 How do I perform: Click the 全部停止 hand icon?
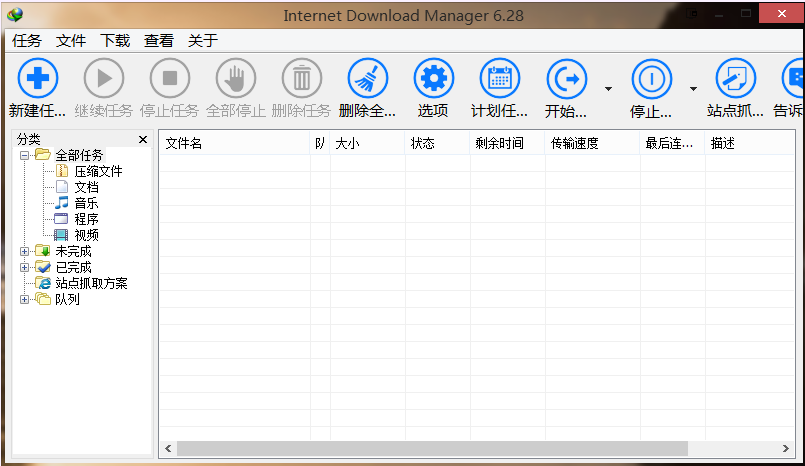coord(236,78)
